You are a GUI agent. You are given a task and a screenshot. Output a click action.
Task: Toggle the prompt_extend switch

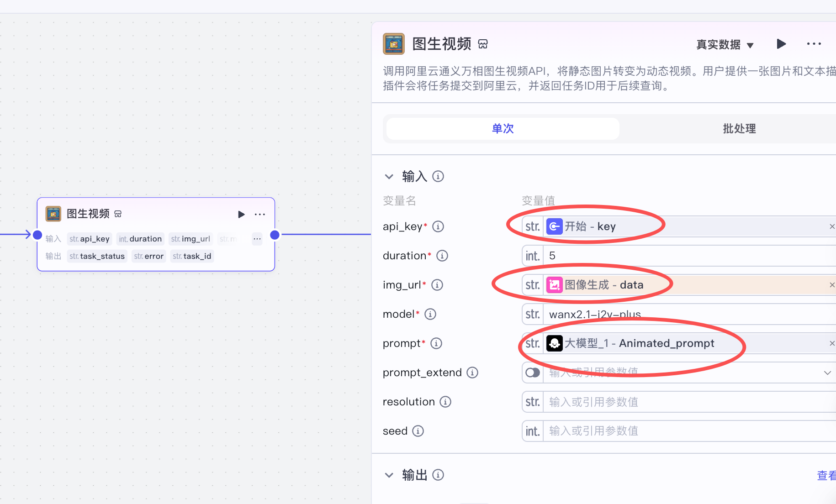point(533,373)
